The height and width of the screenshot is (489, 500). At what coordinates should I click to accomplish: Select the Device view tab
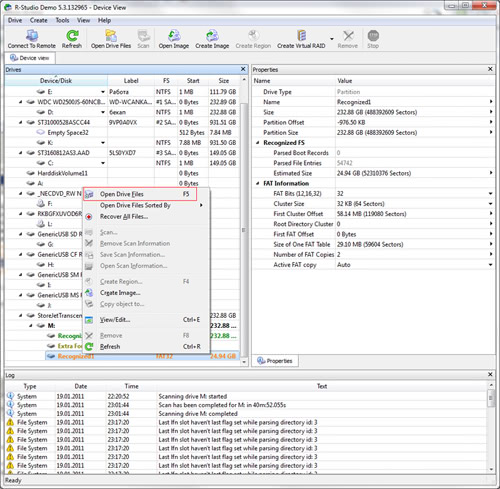tap(30, 58)
